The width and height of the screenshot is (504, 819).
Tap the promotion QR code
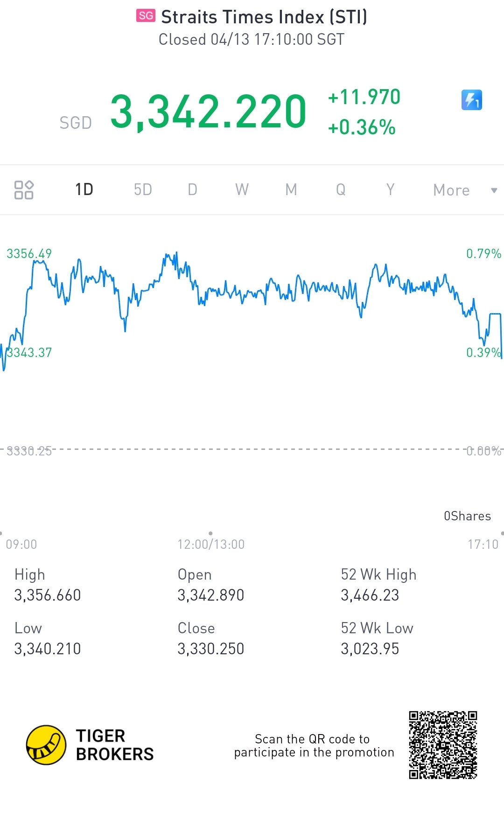(443, 745)
